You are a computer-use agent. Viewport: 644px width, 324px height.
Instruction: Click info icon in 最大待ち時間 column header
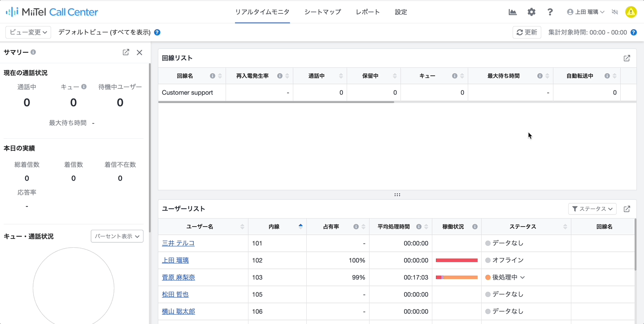[540, 76]
